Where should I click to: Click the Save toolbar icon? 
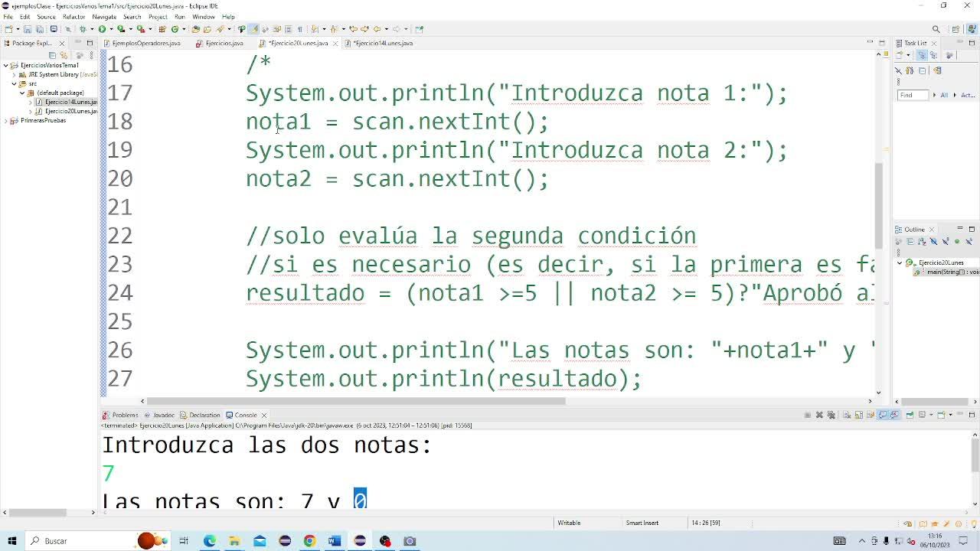(x=28, y=29)
